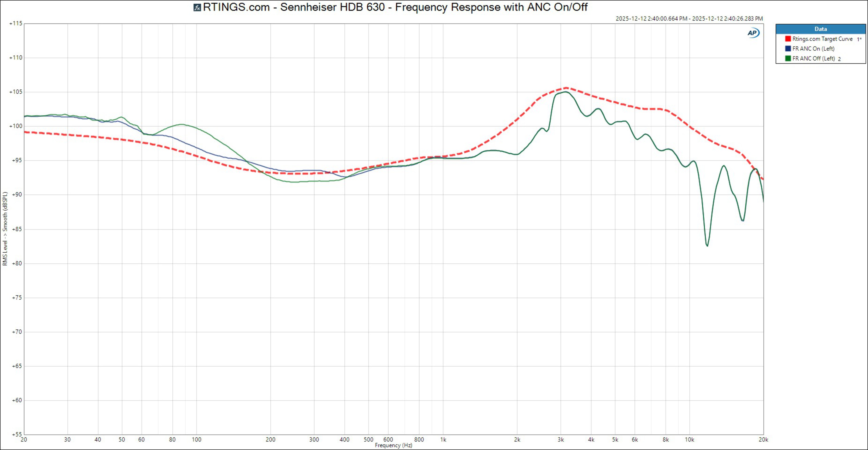Click the green FR ANC Off swatch
This screenshot has height=450, width=868.
click(x=788, y=58)
